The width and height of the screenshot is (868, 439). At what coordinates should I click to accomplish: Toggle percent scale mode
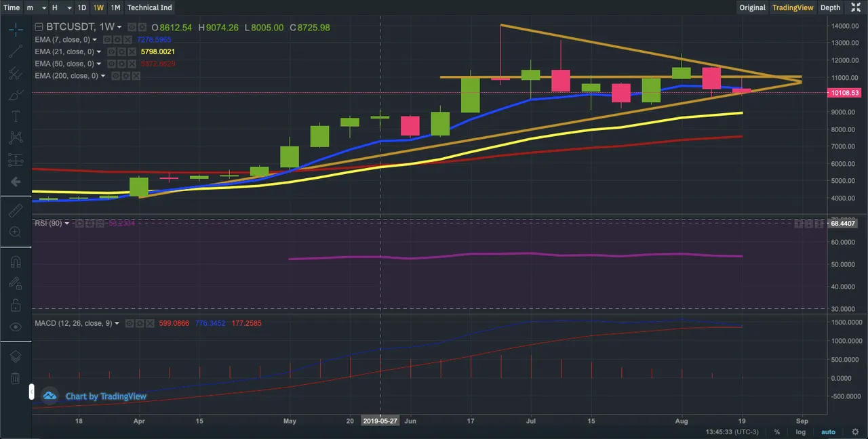point(777,432)
